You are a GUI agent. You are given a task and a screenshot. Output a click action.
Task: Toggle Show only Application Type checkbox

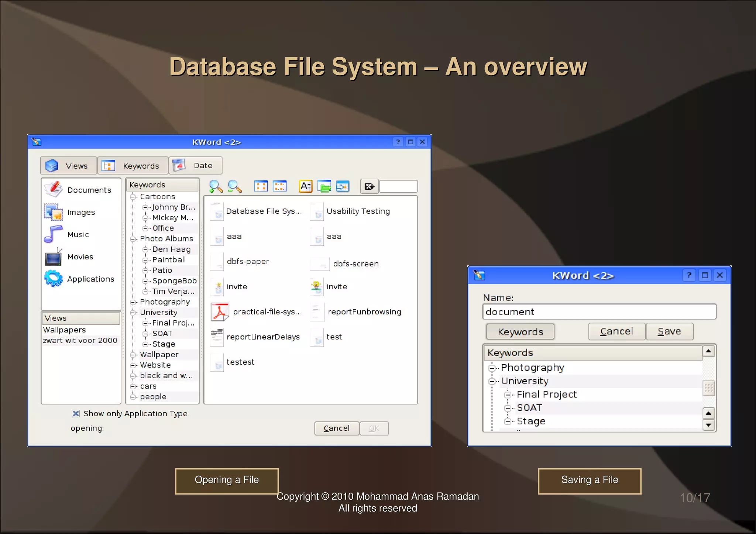pos(76,413)
